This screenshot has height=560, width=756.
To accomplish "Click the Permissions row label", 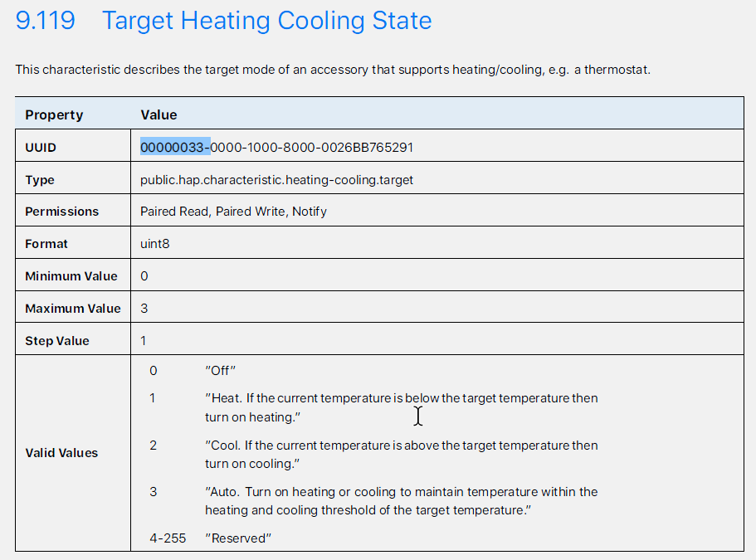I will pos(61,212).
